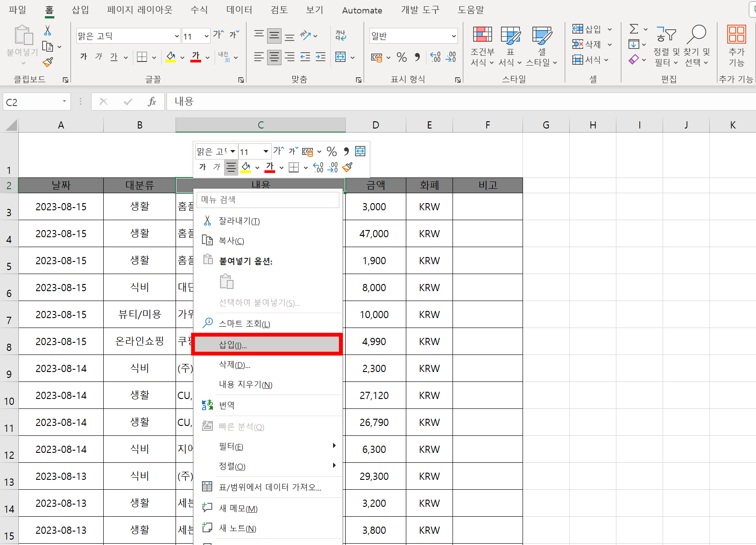Switch to 페이지 레이아웃 tab
This screenshot has height=545, width=756.
click(x=140, y=10)
